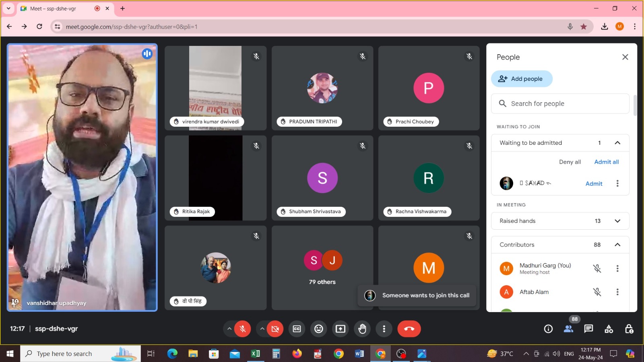Open host controls lock icon
This screenshot has height=362, width=644.
(629, 329)
